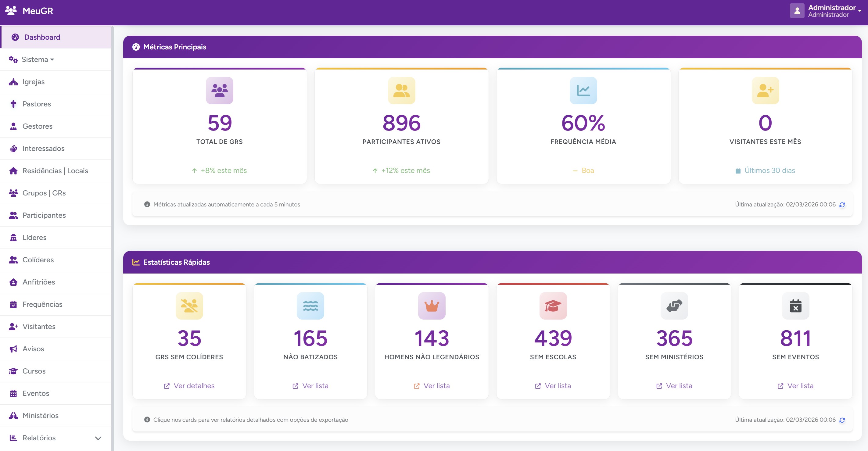Click the MeuGR logo icon
Screen dimensions: 868x451
(11, 10)
